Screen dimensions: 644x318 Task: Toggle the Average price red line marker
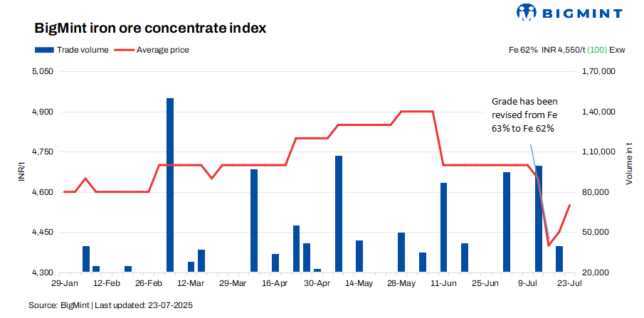coord(125,50)
